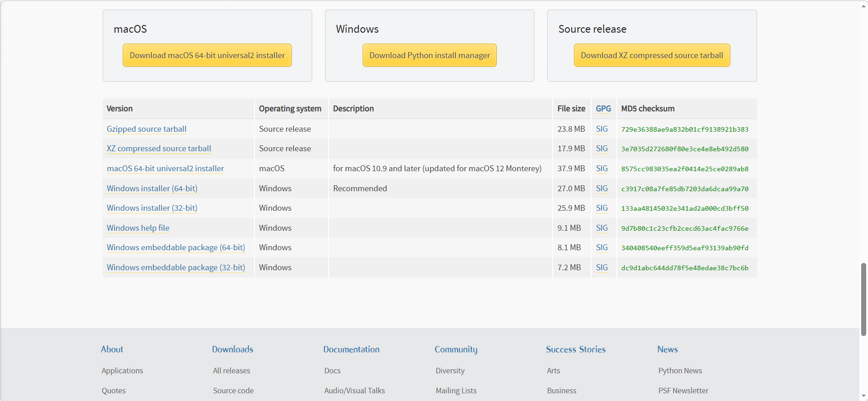This screenshot has height=401, width=868.
Task: Open Windows embeddable package (32-bit) link
Action: pyautogui.click(x=176, y=267)
